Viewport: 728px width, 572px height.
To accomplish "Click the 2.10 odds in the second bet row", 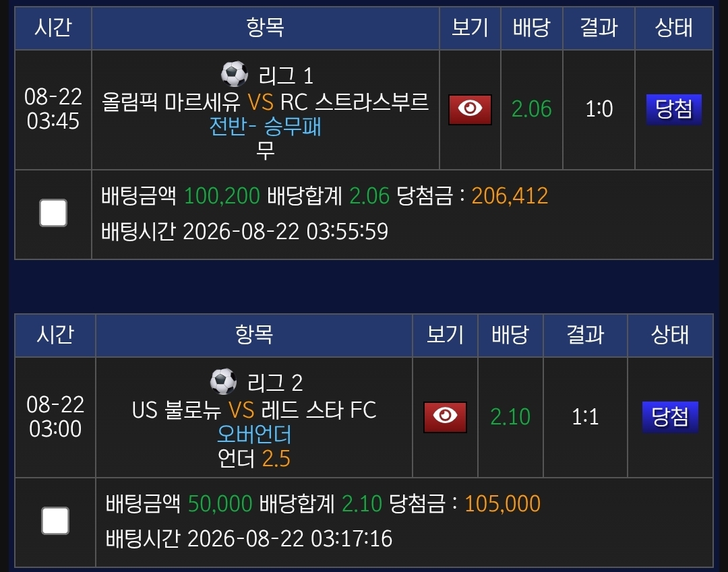I will tap(510, 417).
